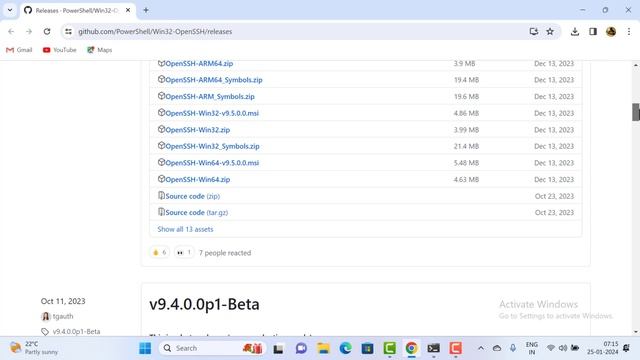Download OpenSSH-Win32-v9.5.0.0.msi installer

(x=212, y=113)
